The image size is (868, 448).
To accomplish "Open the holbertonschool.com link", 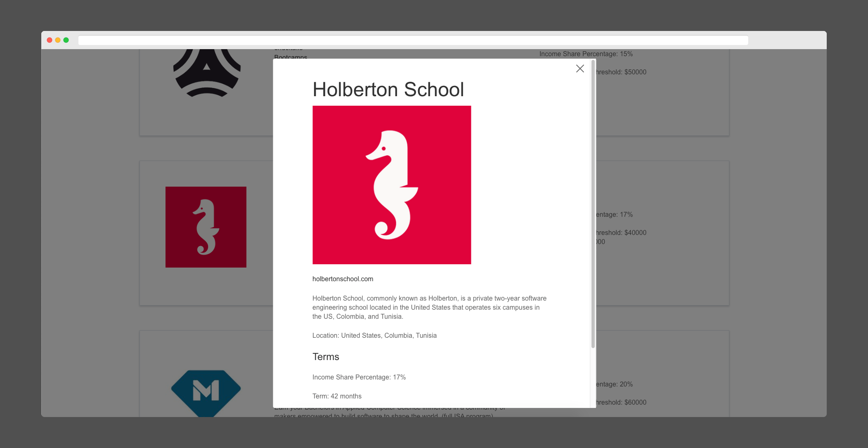I will click(343, 279).
